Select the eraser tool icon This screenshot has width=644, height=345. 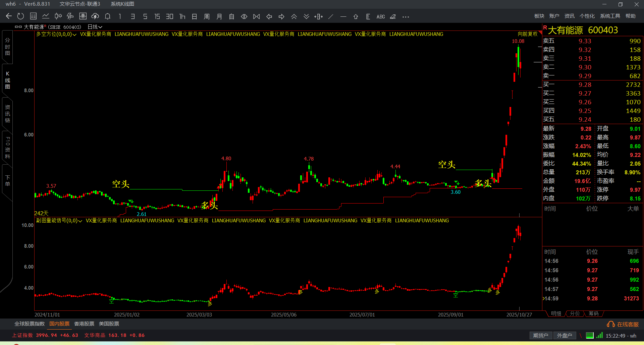pos(393,16)
